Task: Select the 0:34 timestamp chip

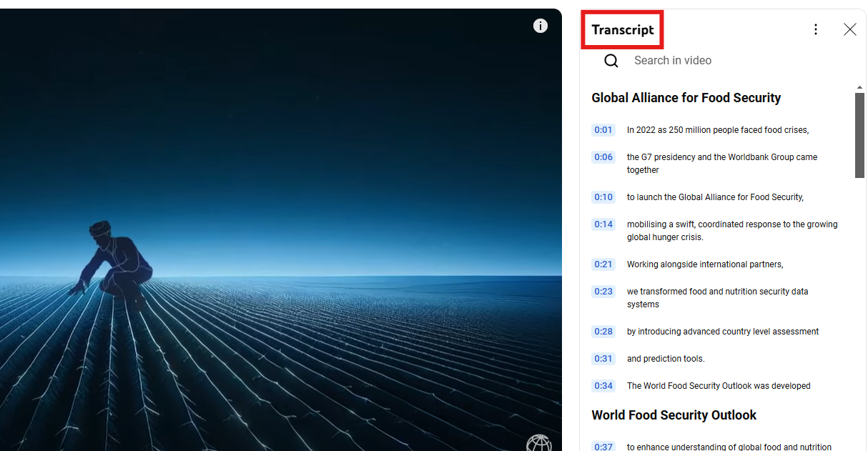Action: [603, 386]
